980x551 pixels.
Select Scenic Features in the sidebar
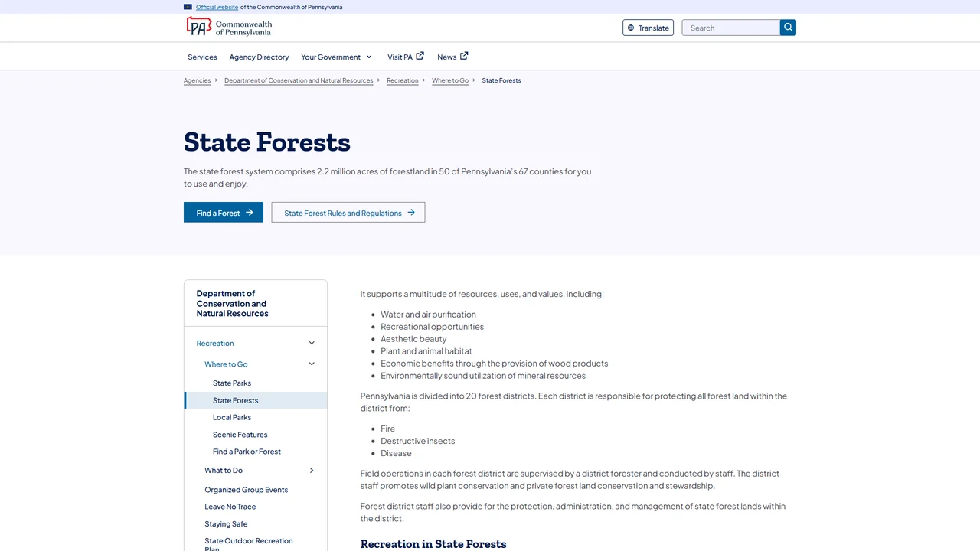[x=240, y=435]
